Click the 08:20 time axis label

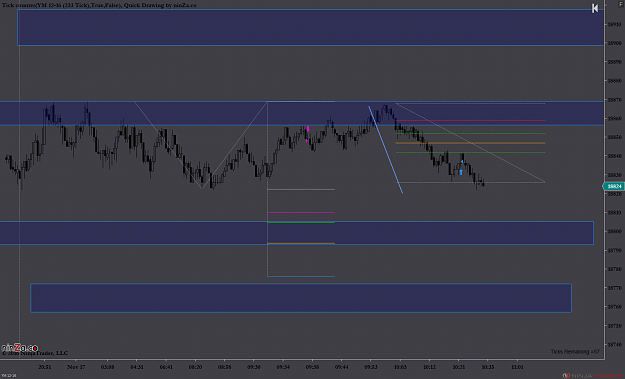(x=195, y=367)
